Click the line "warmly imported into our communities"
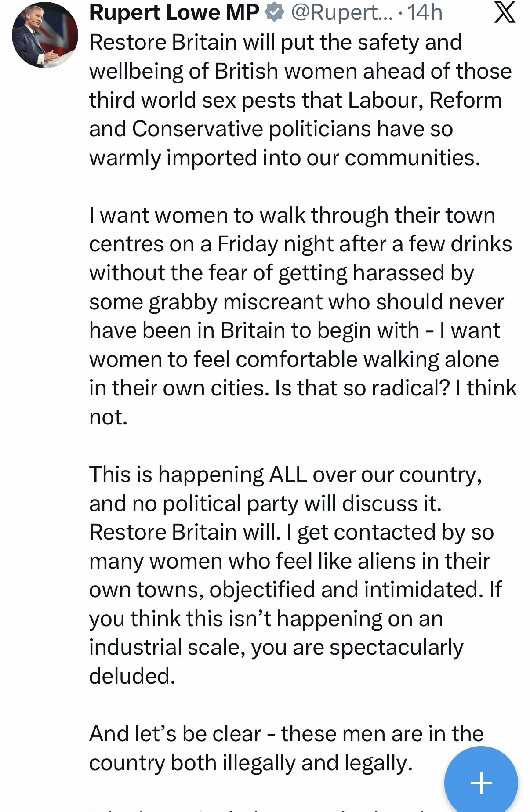This screenshot has width=530, height=812. click(x=285, y=158)
